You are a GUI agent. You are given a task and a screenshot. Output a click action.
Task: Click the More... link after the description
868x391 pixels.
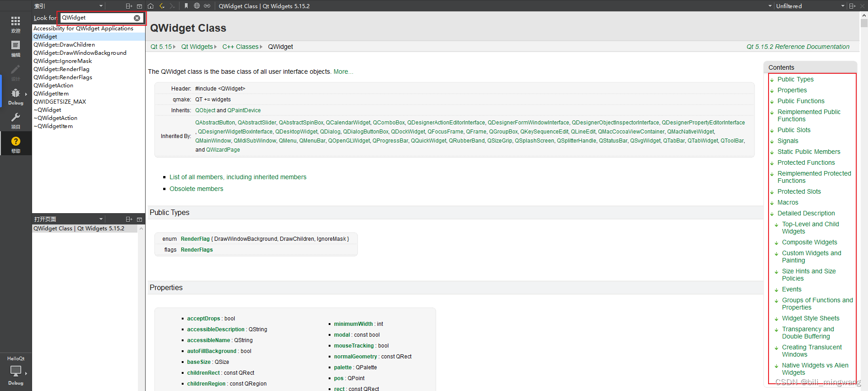pyautogui.click(x=344, y=72)
